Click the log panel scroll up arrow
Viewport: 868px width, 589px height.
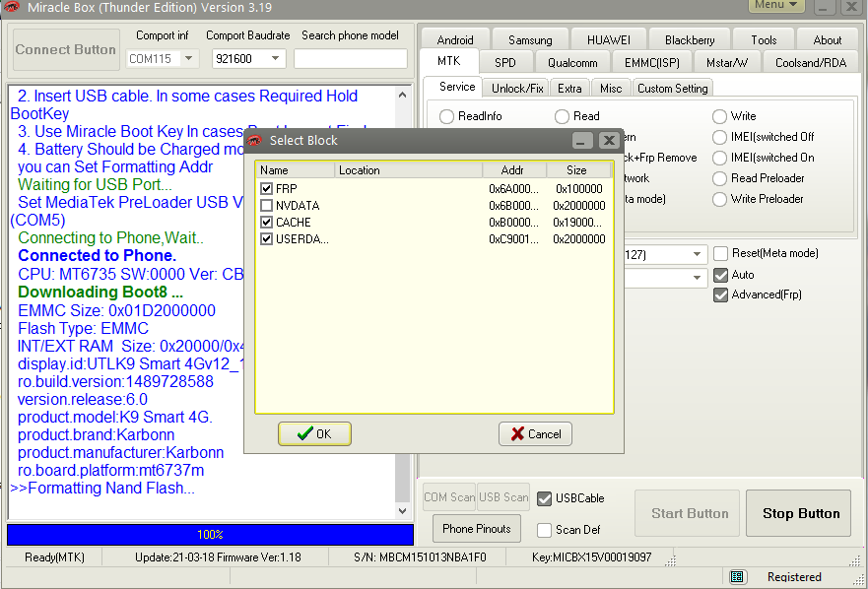pos(402,96)
